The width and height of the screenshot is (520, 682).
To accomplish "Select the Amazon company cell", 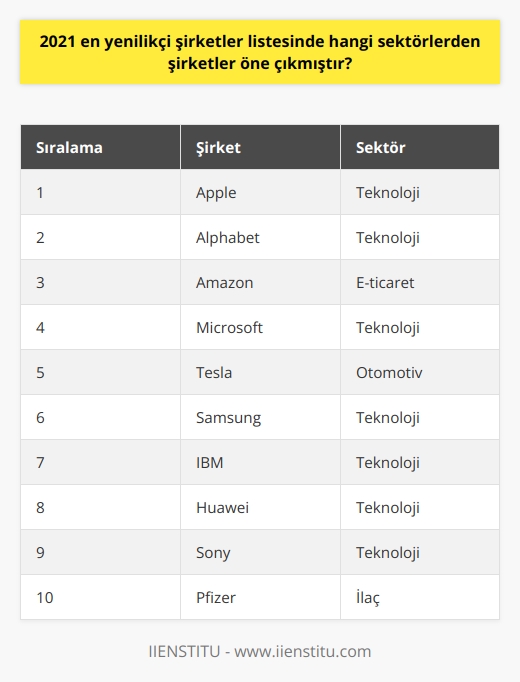I will pyautogui.click(x=260, y=282).
